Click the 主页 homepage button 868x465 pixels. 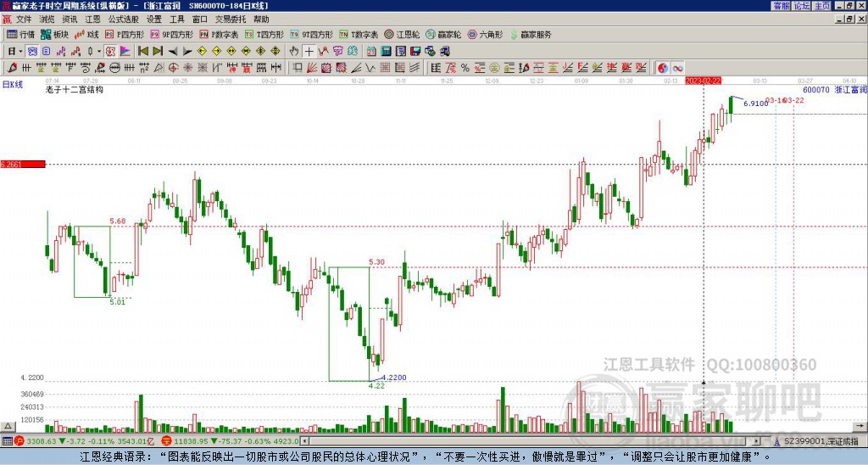(821, 6)
